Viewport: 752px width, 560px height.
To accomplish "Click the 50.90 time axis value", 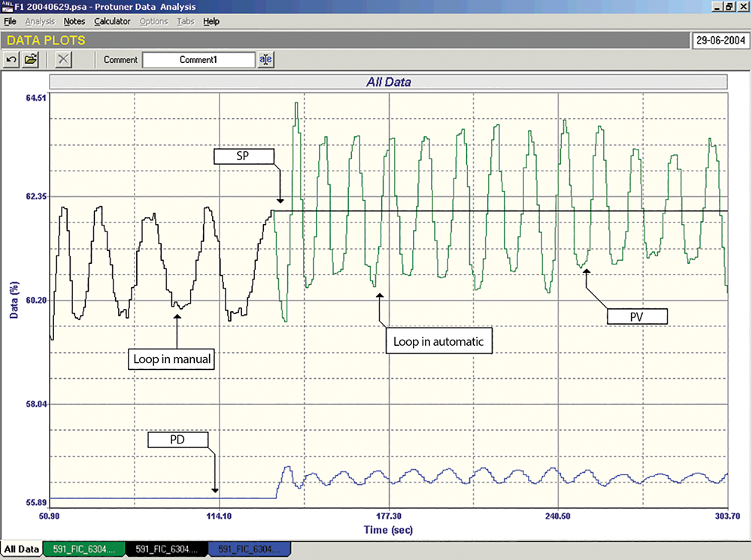I will pos(49,516).
